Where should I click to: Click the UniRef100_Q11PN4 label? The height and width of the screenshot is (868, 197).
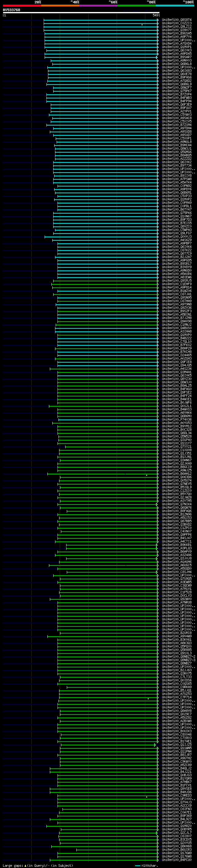coord(176,751)
